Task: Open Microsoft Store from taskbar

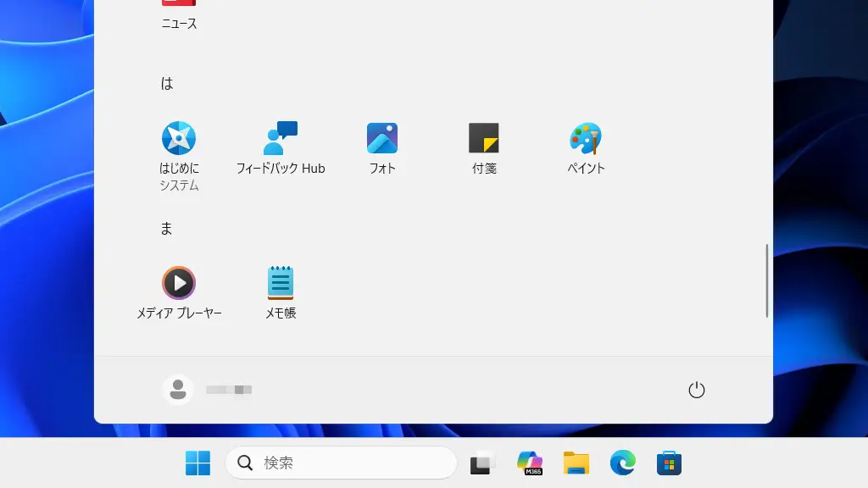Action: point(670,463)
